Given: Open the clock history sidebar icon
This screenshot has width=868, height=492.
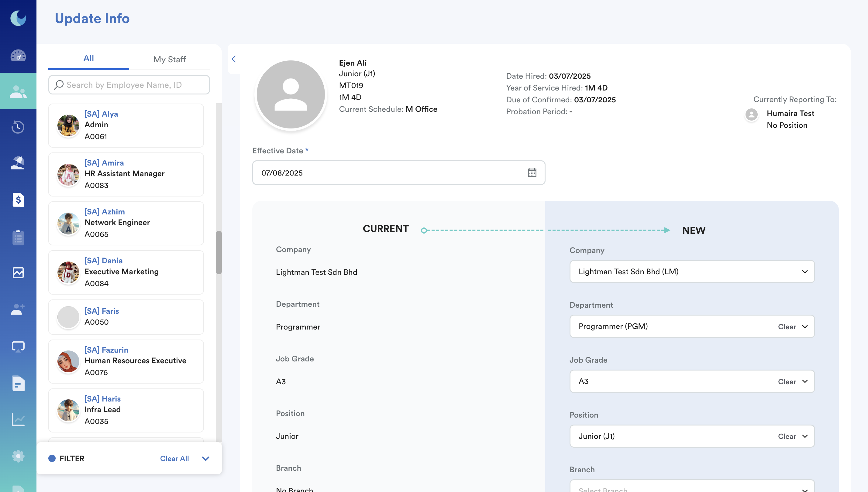Looking at the screenshot, I should 18,127.
